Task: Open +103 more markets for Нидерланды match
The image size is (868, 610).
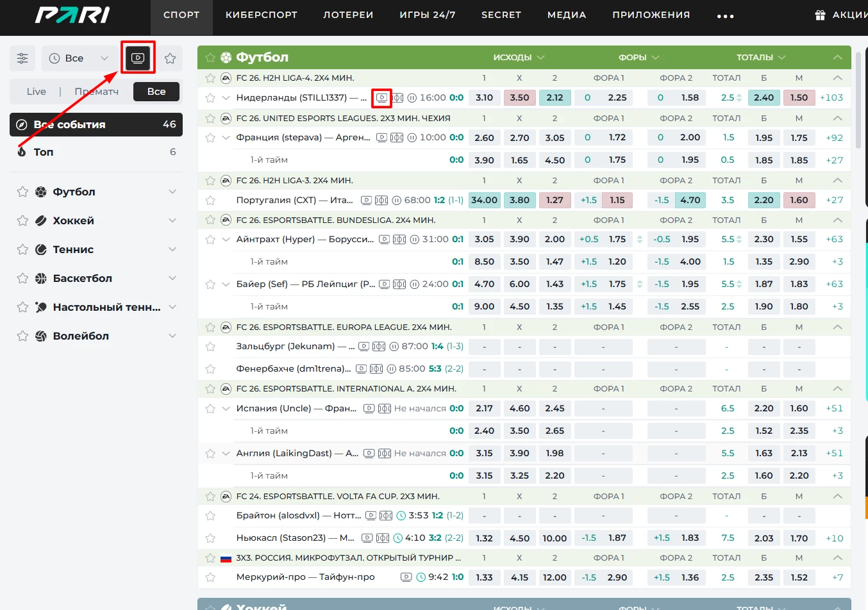Action: (x=831, y=97)
